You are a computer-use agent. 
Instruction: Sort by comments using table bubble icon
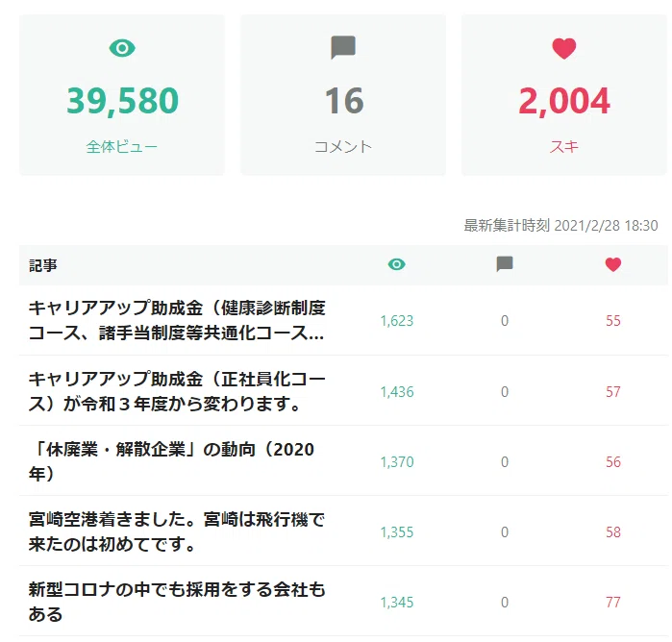[x=505, y=264]
